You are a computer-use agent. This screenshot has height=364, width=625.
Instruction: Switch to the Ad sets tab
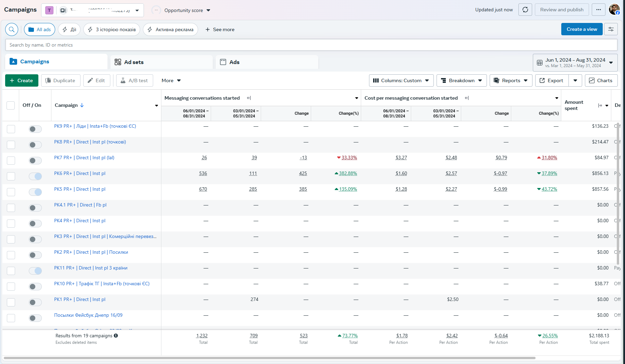tap(162, 62)
